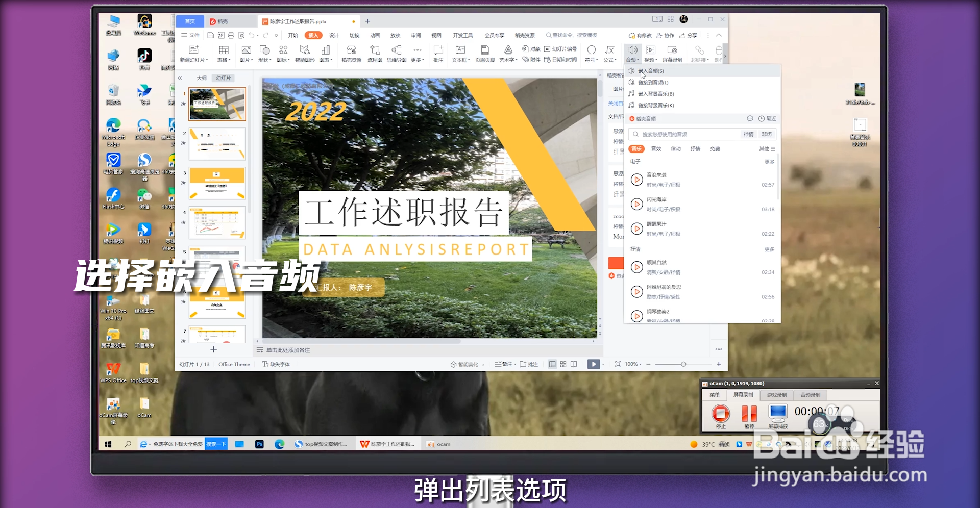This screenshot has height=508, width=980.
Task: Insert a 文本框 text box
Action: (x=459, y=54)
